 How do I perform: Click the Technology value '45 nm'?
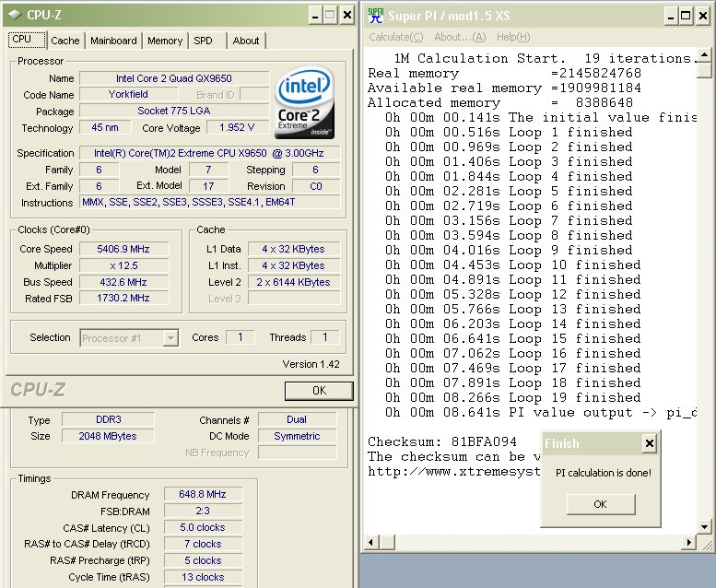pos(105,127)
